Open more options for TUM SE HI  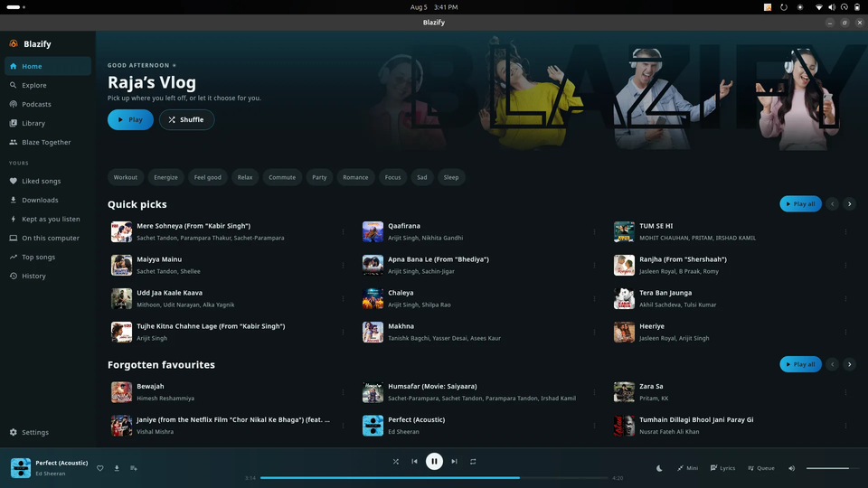tap(846, 232)
